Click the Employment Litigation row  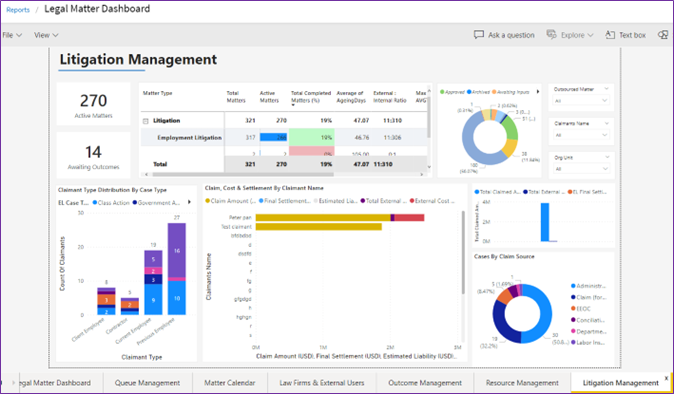[284, 137]
